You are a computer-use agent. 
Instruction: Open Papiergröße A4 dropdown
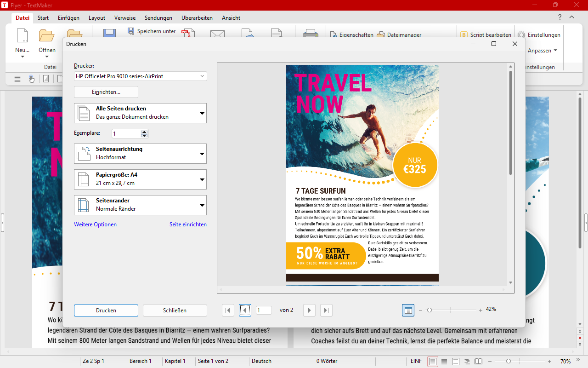click(x=141, y=179)
